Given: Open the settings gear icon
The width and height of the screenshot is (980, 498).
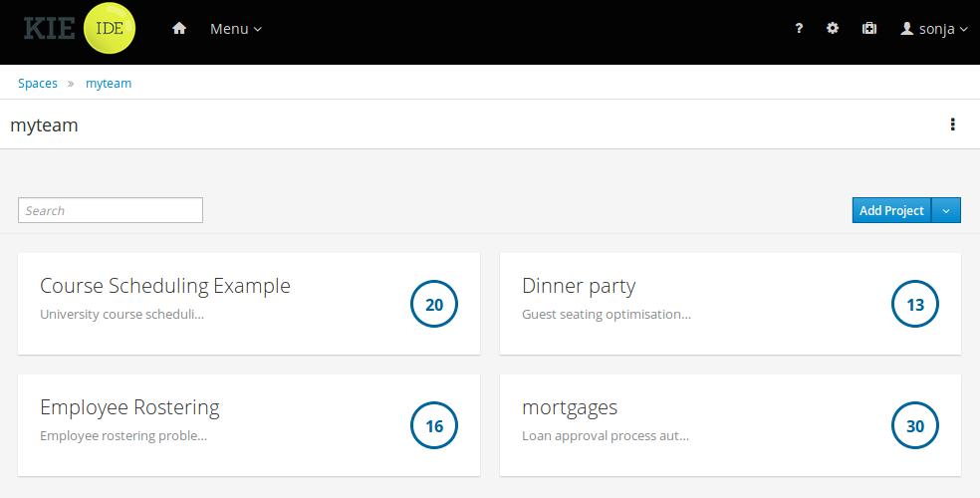Looking at the screenshot, I should (833, 29).
